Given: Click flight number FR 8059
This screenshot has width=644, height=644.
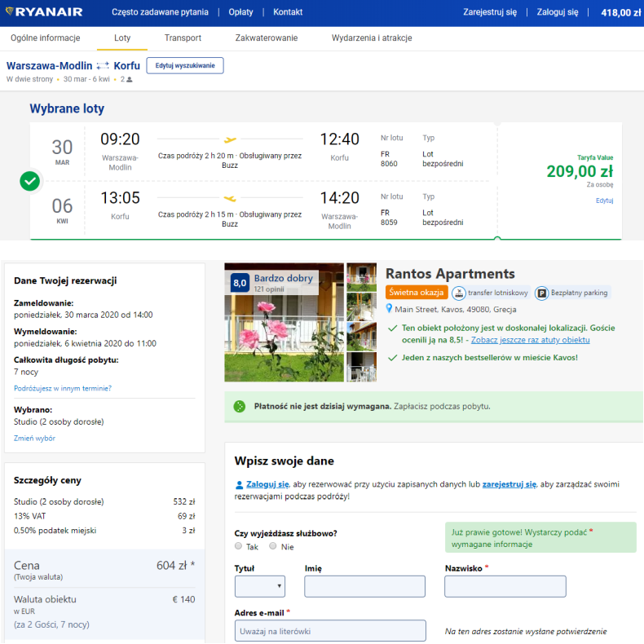Looking at the screenshot, I should point(389,218).
